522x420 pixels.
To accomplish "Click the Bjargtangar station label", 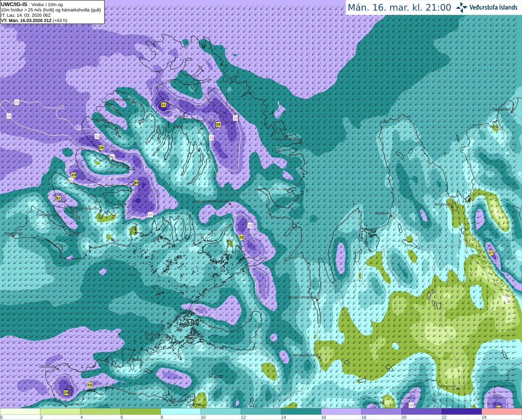I will (13, 233).
